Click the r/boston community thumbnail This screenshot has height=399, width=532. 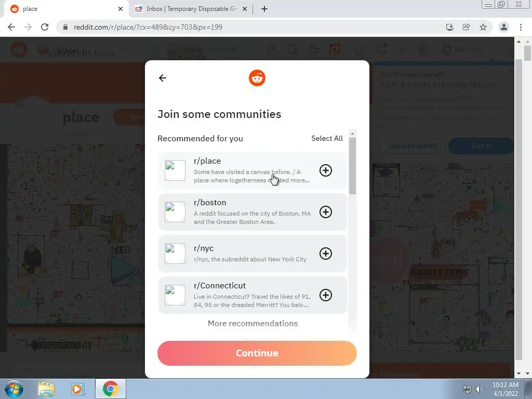(175, 212)
